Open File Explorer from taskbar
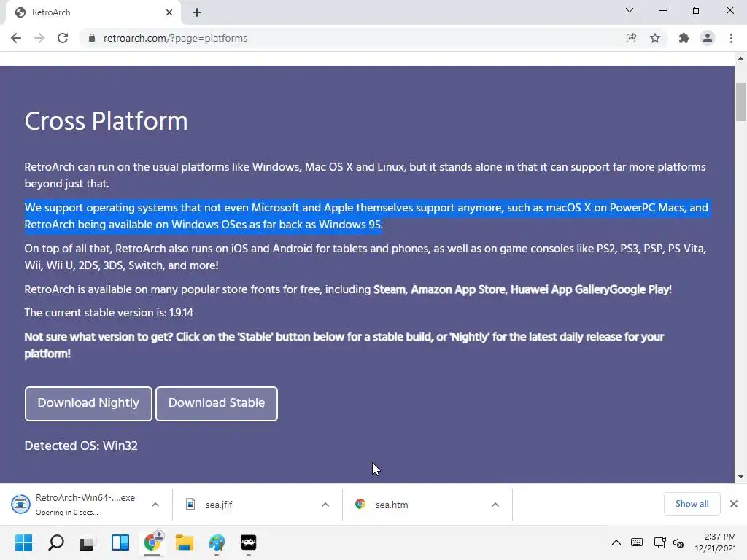 click(185, 542)
